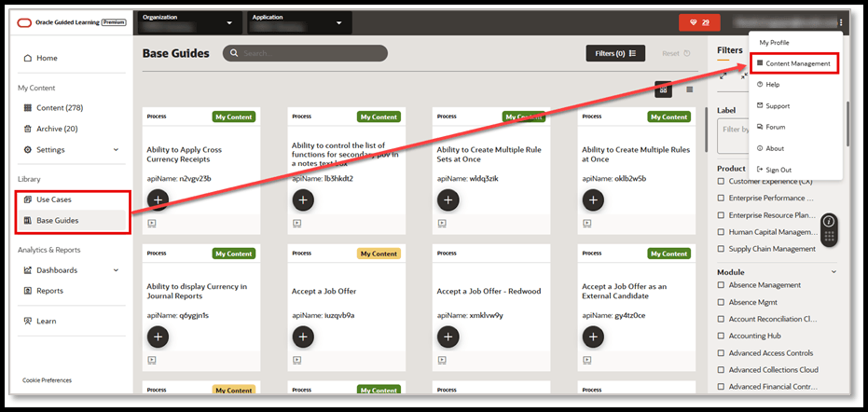Check Supply Chain Management filter

[721, 249]
